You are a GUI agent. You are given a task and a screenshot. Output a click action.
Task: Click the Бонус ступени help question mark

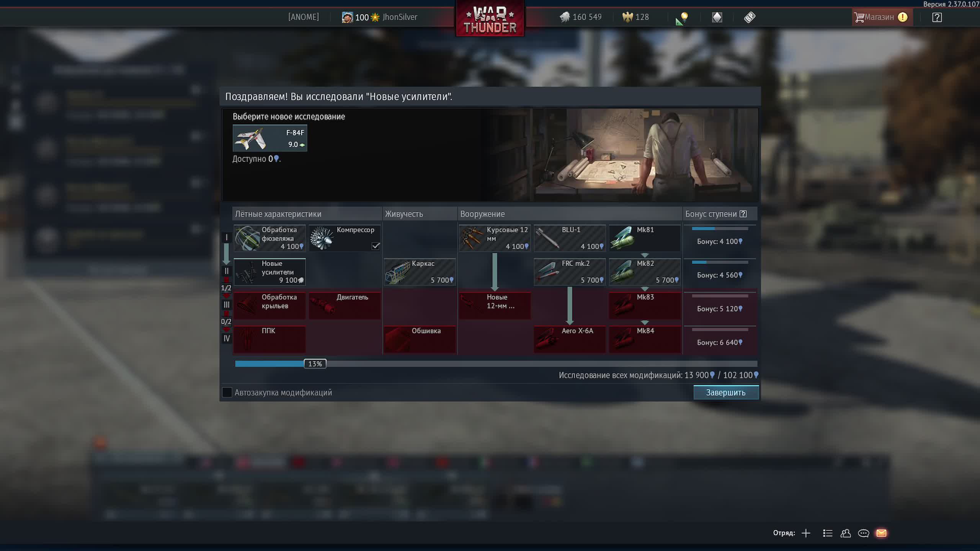(743, 214)
